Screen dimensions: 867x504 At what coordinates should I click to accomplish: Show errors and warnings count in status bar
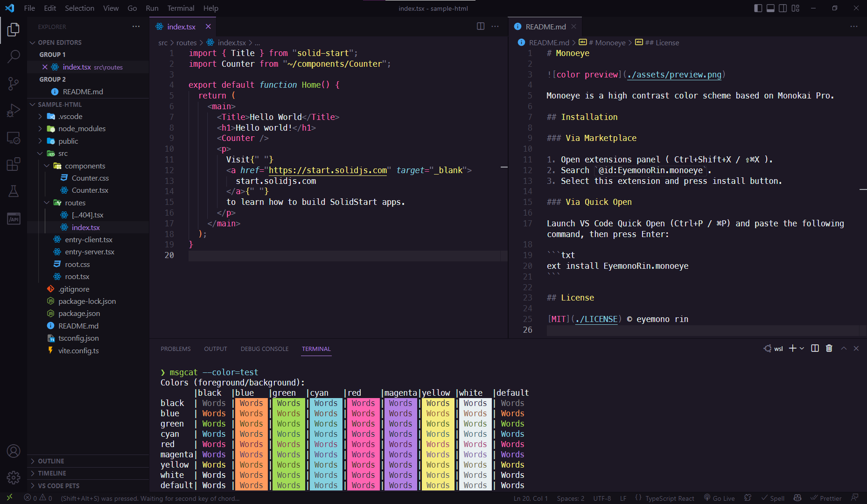(38, 498)
